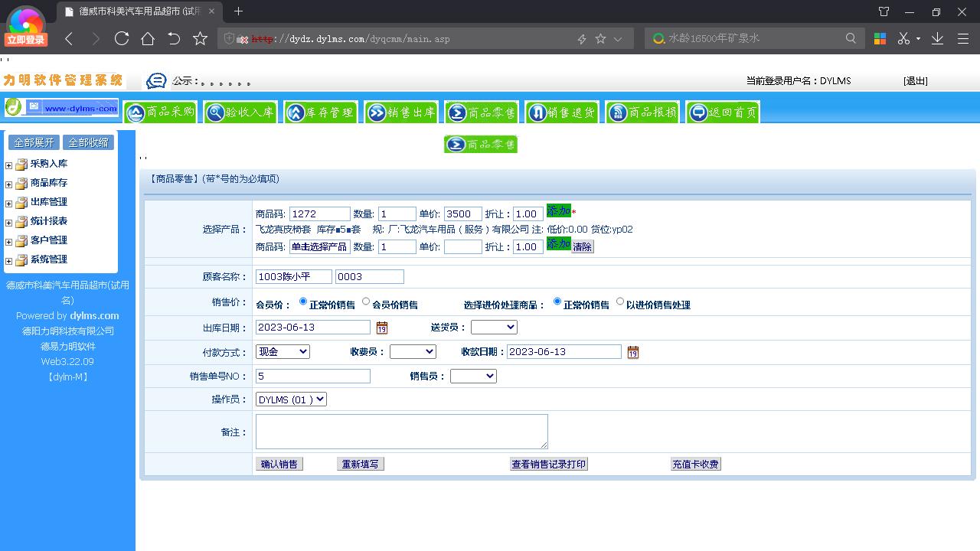Select 正常价销售 under 会员价
The height and width of the screenshot is (551, 980).
pos(302,302)
